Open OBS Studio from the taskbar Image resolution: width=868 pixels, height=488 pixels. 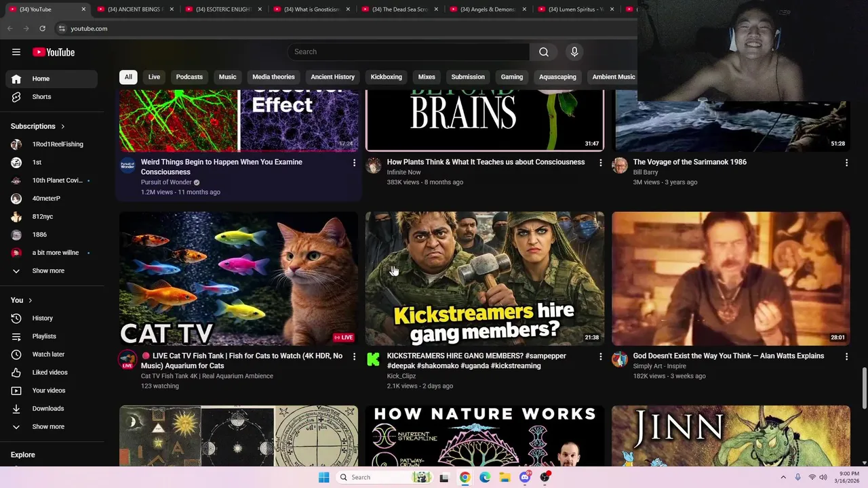(545, 477)
